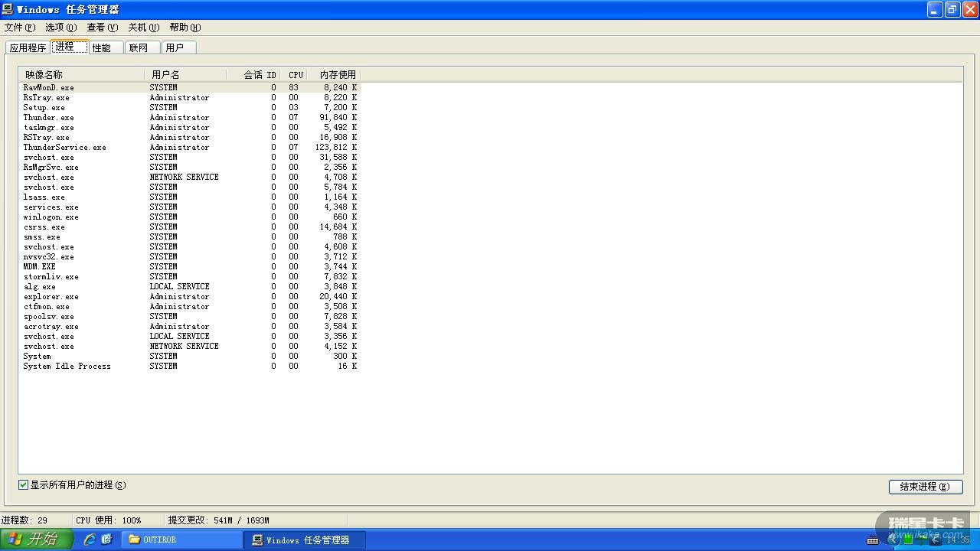Select the RavMonD.exe process row
This screenshot has height=551, width=980.
pos(190,88)
